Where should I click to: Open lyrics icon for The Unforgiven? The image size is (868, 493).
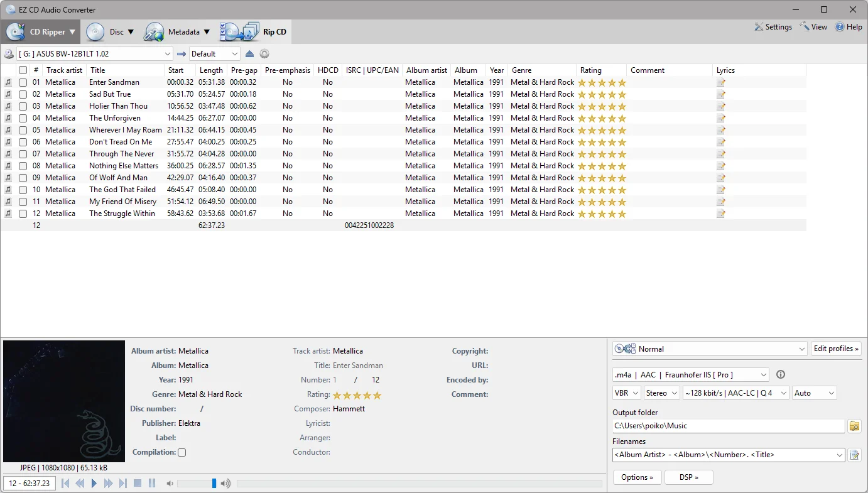721,118
